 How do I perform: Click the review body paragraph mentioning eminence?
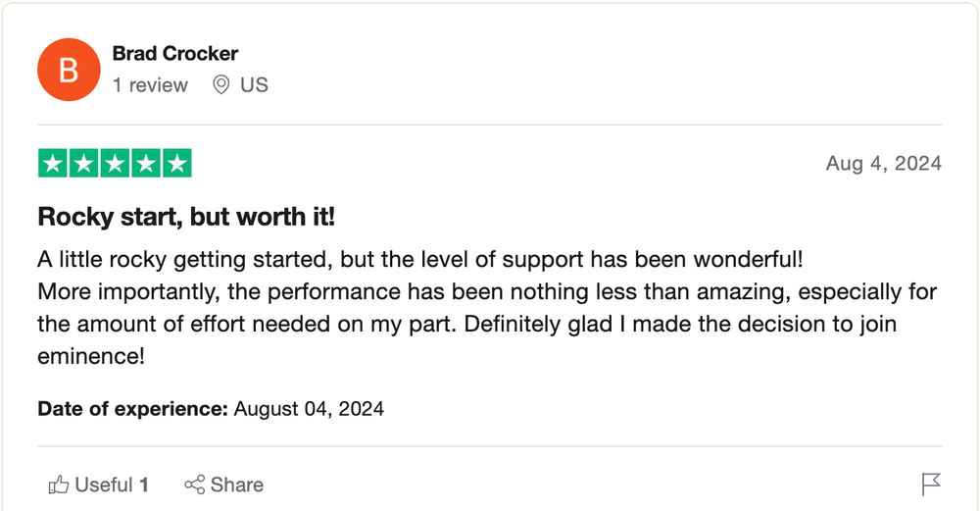(x=487, y=308)
